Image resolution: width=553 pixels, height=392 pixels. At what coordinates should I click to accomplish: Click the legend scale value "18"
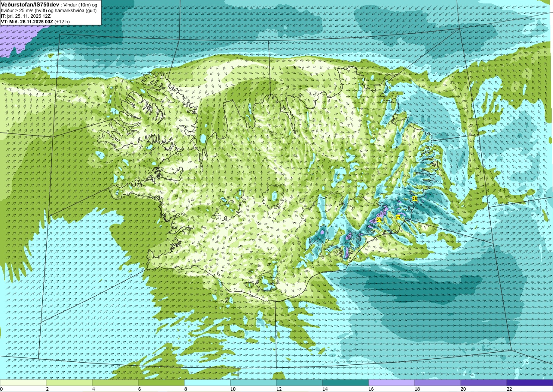pyautogui.click(x=417, y=389)
